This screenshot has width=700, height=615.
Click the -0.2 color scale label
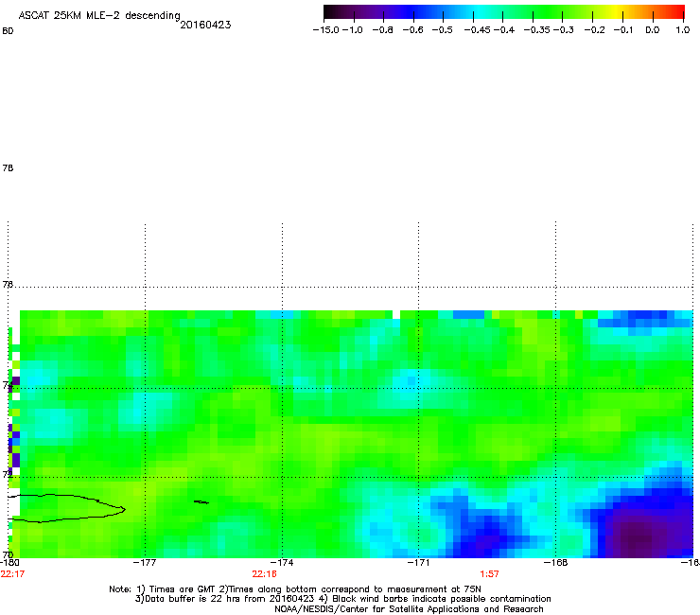(x=595, y=30)
